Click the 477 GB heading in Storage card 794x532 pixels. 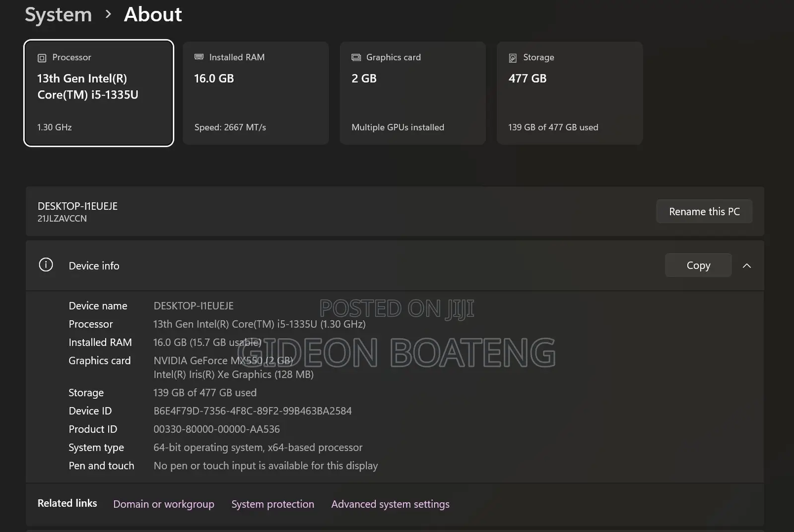point(528,78)
